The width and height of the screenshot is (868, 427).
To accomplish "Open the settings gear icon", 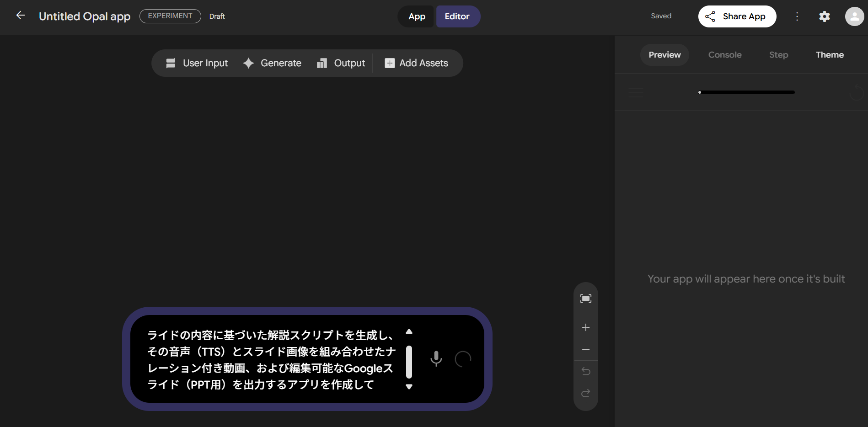I will point(824,16).
